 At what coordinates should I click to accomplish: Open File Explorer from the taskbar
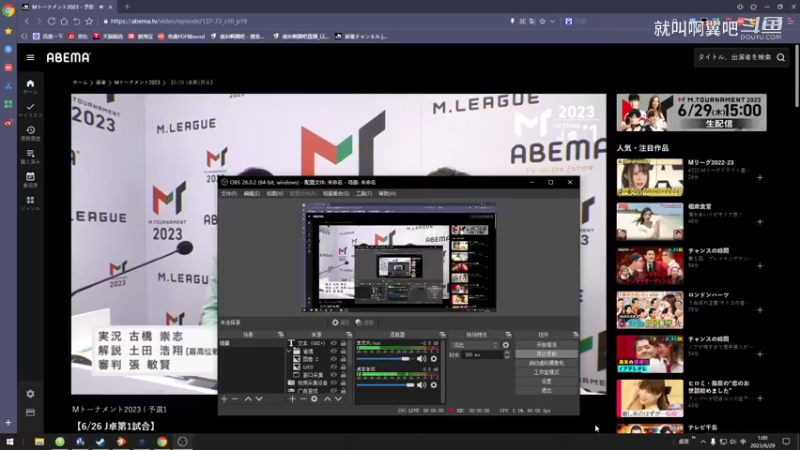coord(39,441)
